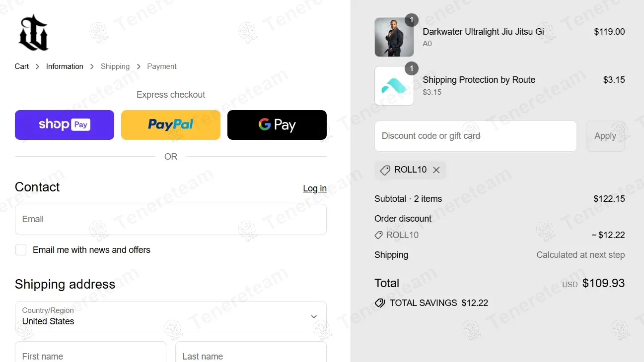This screenshot has height=362, width=644.
Task: Choose PayPal express checkout
Action: click(x=171, y=125)
